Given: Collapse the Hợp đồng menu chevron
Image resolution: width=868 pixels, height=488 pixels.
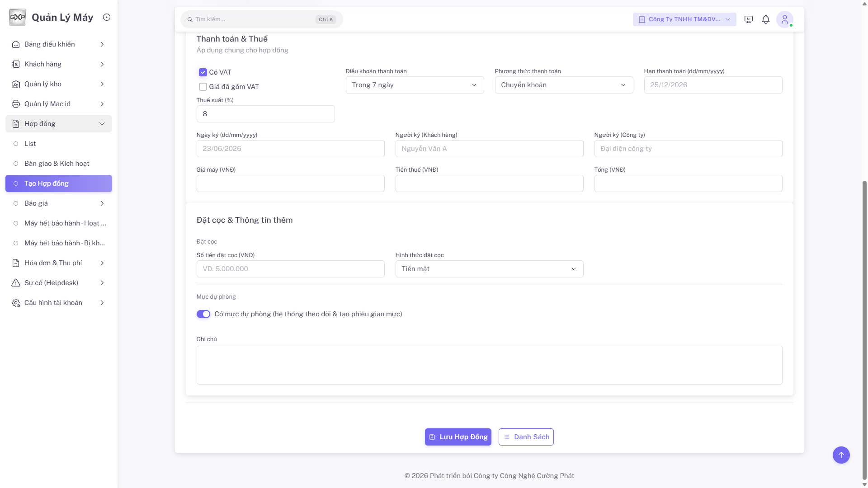Looking at the screenshot, I should point(102,124).
